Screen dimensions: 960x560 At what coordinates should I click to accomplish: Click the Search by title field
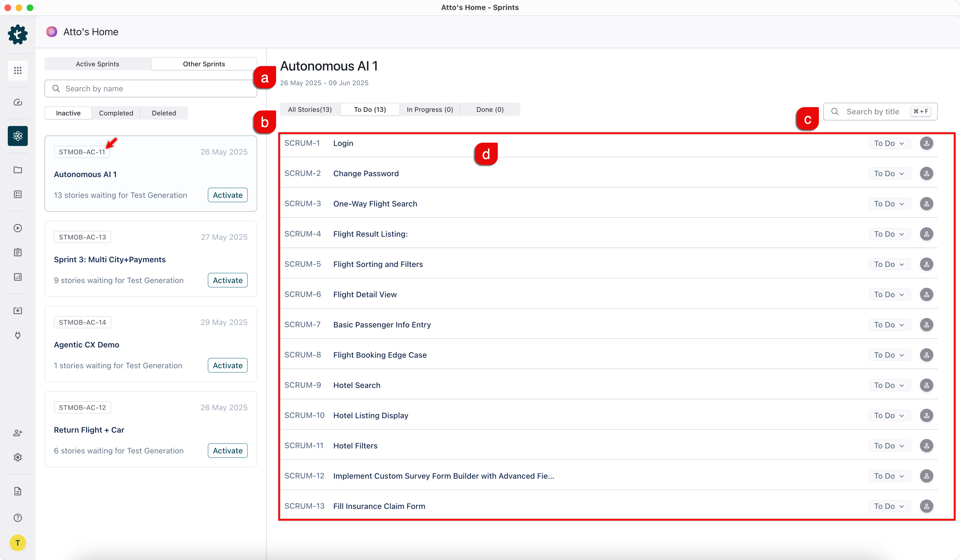(872, 112)
